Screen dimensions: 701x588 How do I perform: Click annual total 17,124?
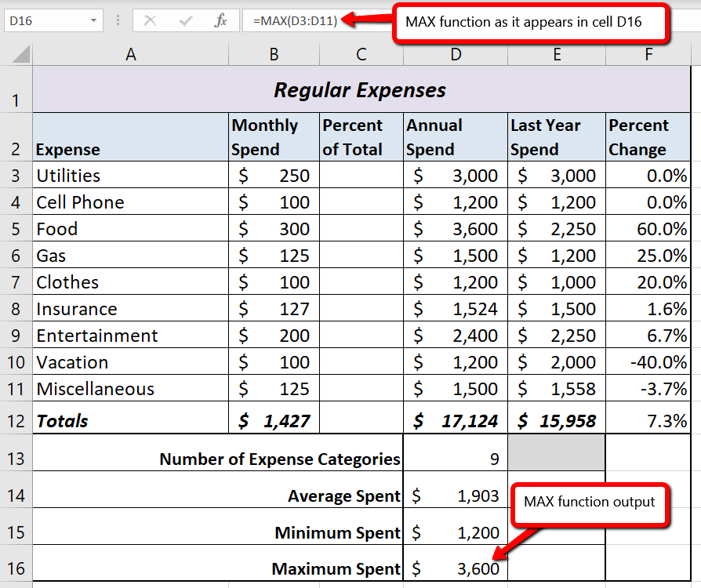pyautogui.click(x=456, y=418)
